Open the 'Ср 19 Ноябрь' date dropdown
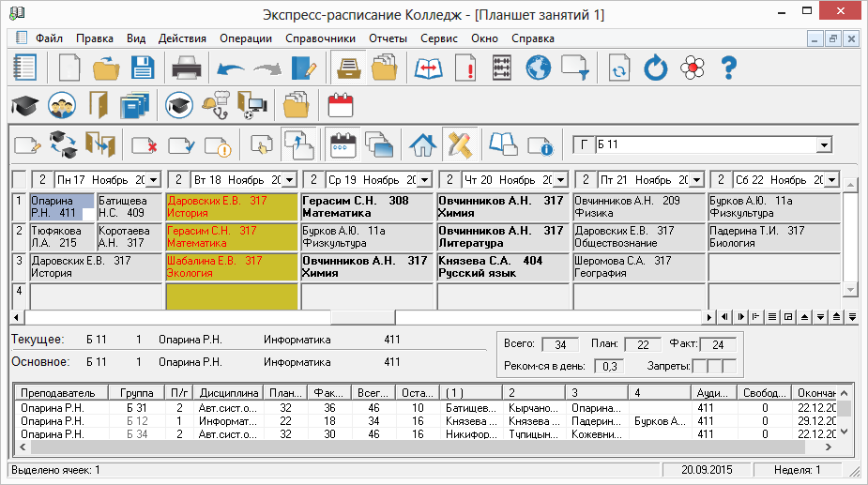 (x=424, y=179)
